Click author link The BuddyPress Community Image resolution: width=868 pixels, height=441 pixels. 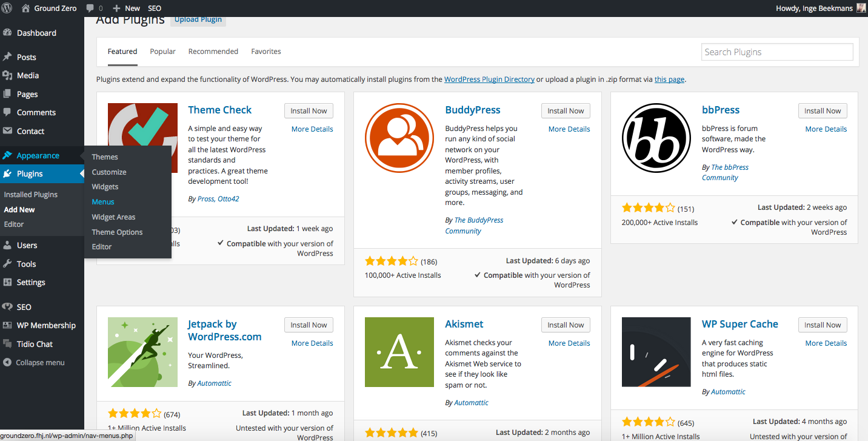click(x=474, y=226)
